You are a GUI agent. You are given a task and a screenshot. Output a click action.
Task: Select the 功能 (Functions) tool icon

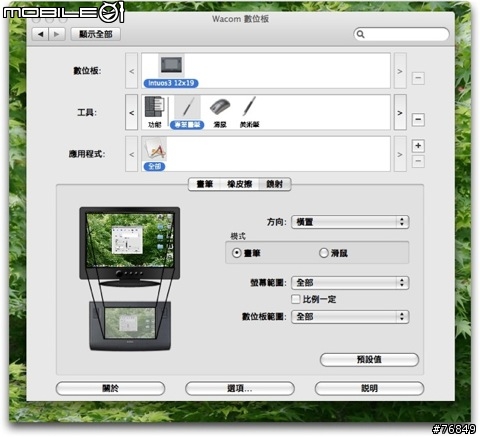[x=154, y=107]
